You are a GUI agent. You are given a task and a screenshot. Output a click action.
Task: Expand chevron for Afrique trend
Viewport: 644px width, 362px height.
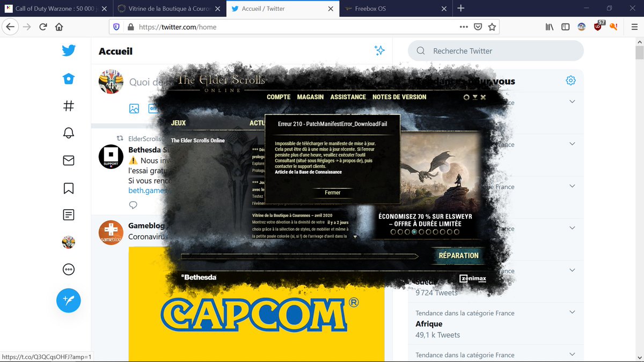coord(572,313)
